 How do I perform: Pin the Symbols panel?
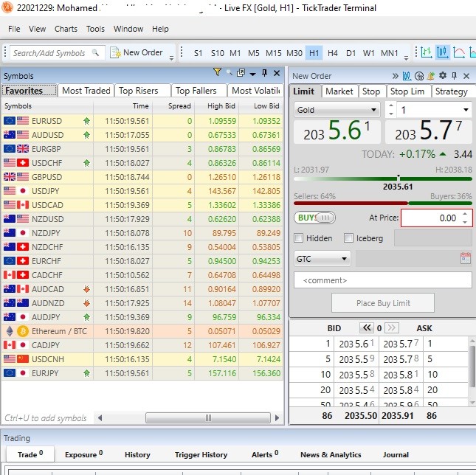click(264, 73)
